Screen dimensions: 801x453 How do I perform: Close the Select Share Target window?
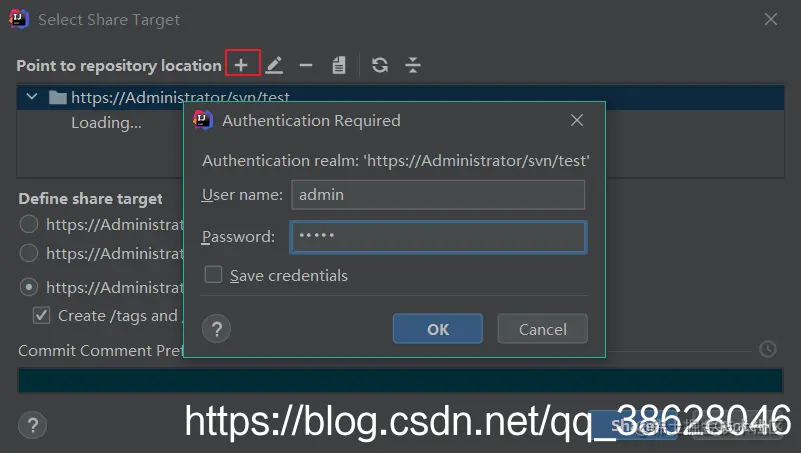(x=771, y=19)
